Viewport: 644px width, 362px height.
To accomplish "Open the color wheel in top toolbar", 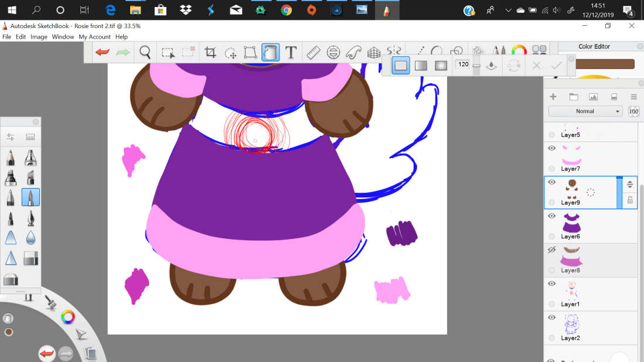I will pos(519,52).
